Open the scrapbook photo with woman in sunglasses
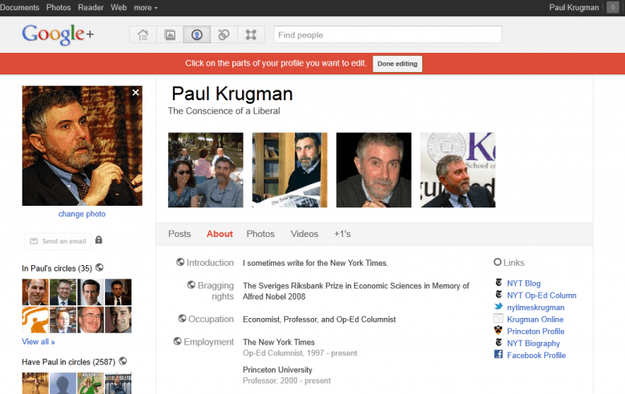 pyautogui.click(x=206, y=170)
